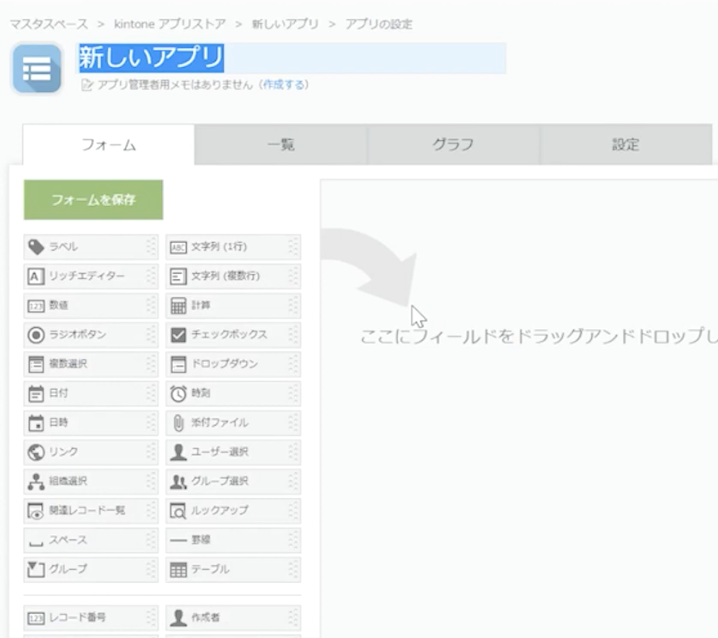
Task: Click the 時刻 field label text
Action: pyautogui.click(x=201, y=393)
